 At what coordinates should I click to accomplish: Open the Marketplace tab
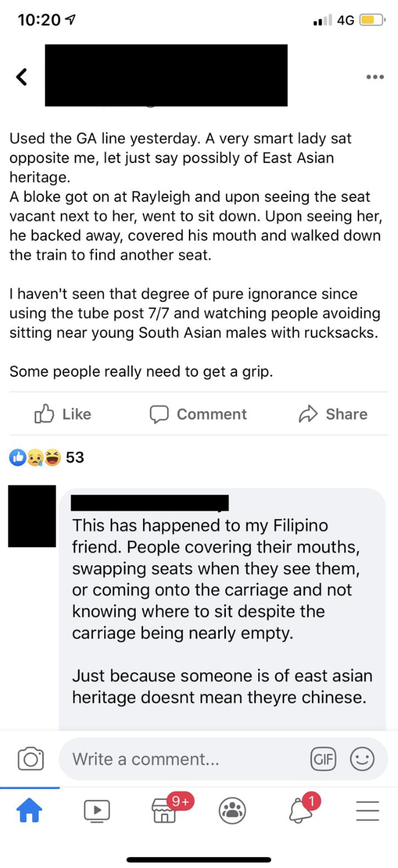click(x=164, y=810)
